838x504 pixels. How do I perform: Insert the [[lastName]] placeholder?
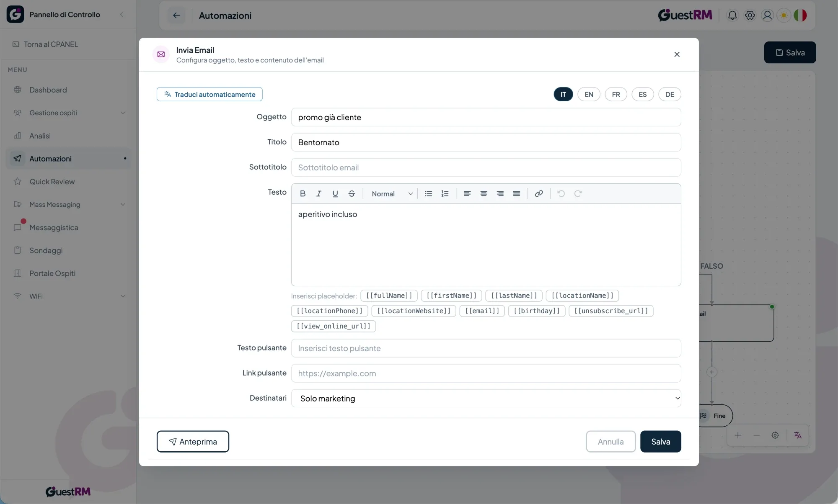514,296
